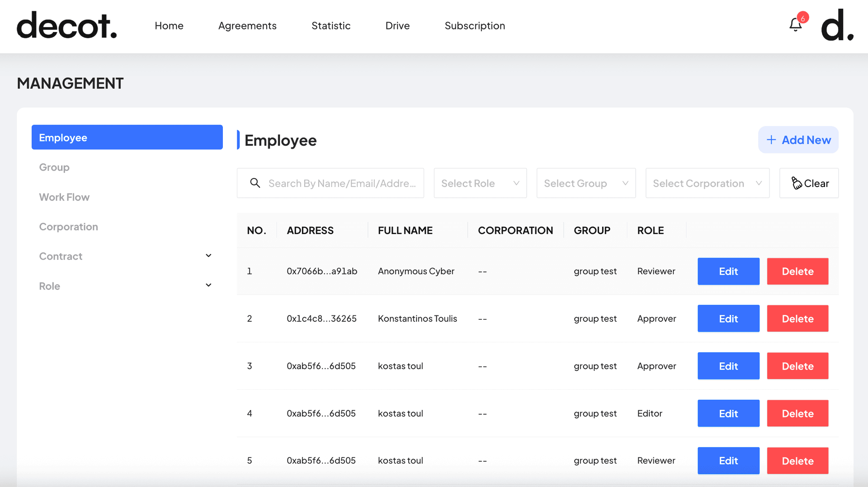868x487 pixels.
Task: Click address 0x1c4c8...36265
Action: point(321,318)
